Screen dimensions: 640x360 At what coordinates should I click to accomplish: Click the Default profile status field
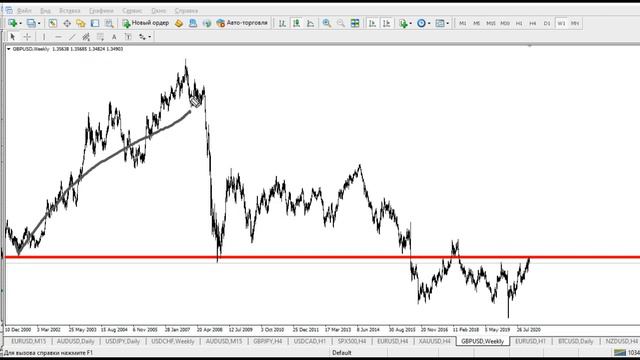pos(342,353)
